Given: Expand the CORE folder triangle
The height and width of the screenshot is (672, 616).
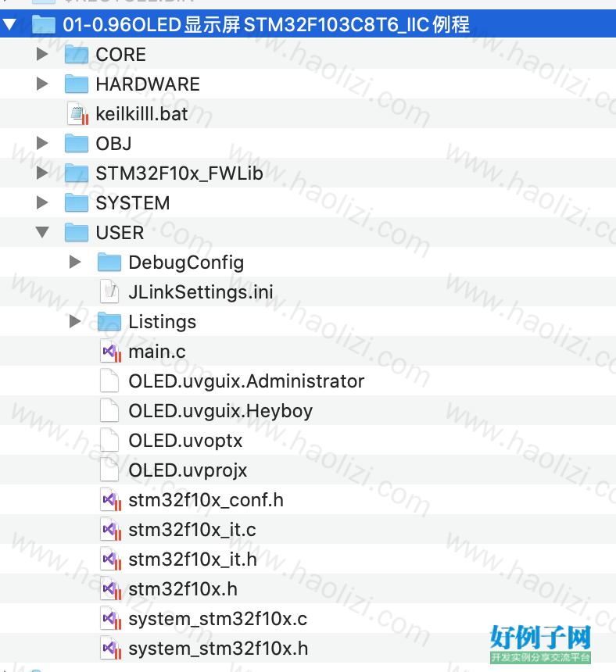Looking at the screenshot, I should point(42,55).
